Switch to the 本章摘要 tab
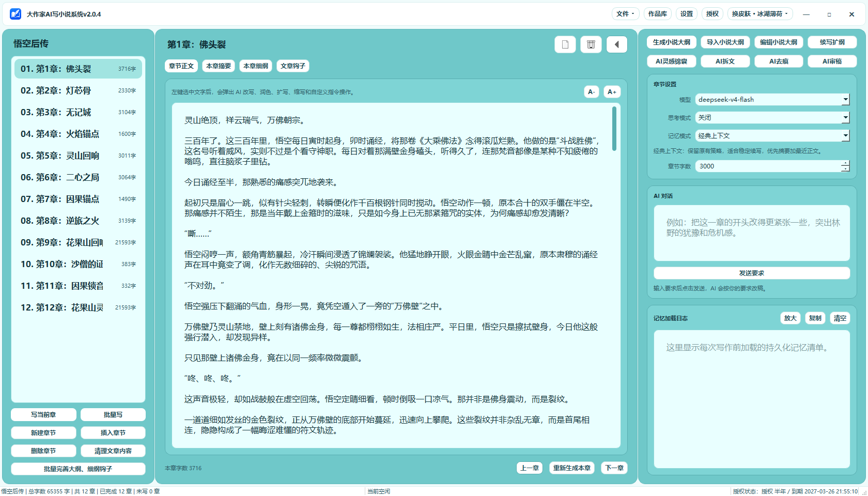The width and height of the screenshot is (868, 496). 219,66
